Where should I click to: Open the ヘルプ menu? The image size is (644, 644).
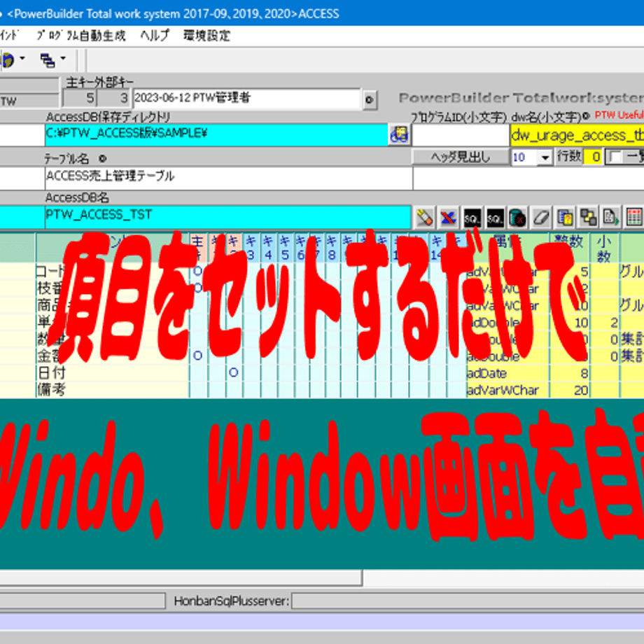click(155, 36)
